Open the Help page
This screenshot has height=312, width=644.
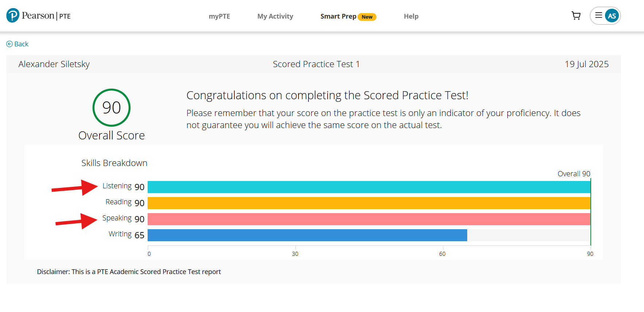click(411, 16)
